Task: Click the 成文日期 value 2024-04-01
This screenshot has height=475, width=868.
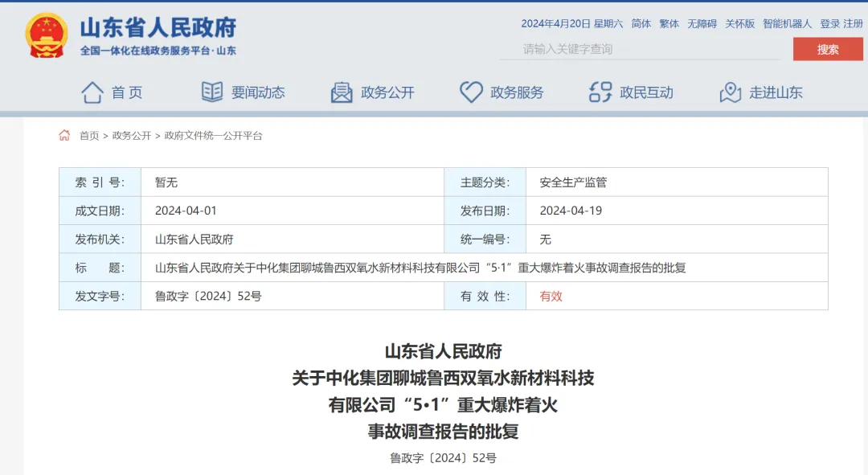Action: tap(186, 211)
